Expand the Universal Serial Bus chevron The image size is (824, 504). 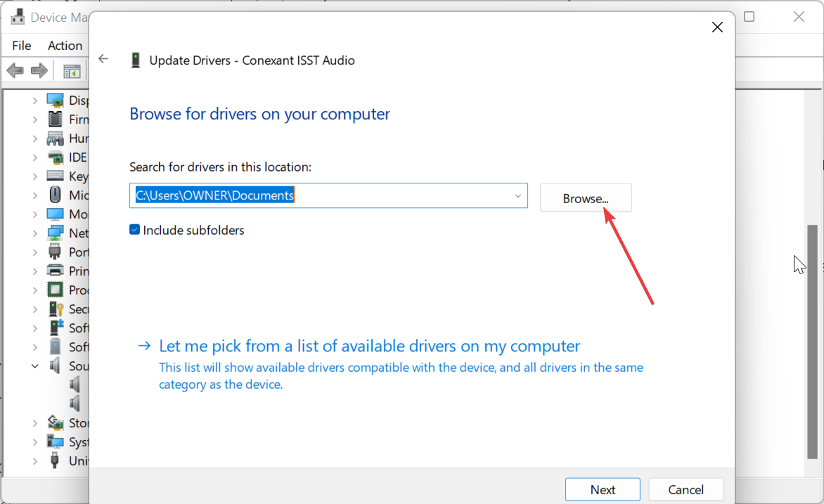click(34, 460)
